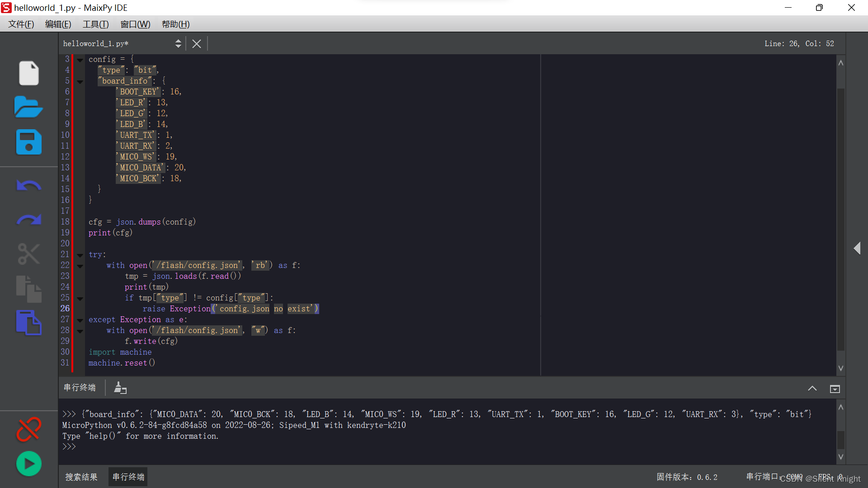The image size is (868, 488).
Task: Expand the try block collapse arrow line 21
Action: tap(80, 254)
